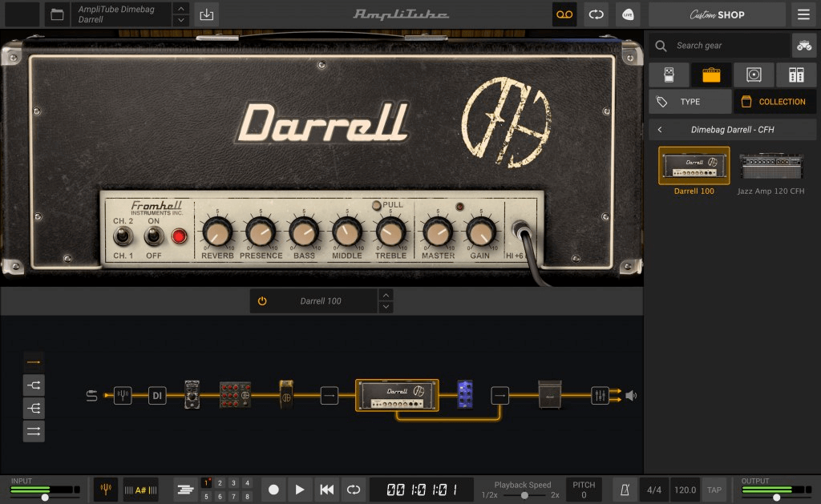Switch to the COLLECTION tab
Image resolution: width=821 pixels, height=504 pixels.
[x=774, y=101]
